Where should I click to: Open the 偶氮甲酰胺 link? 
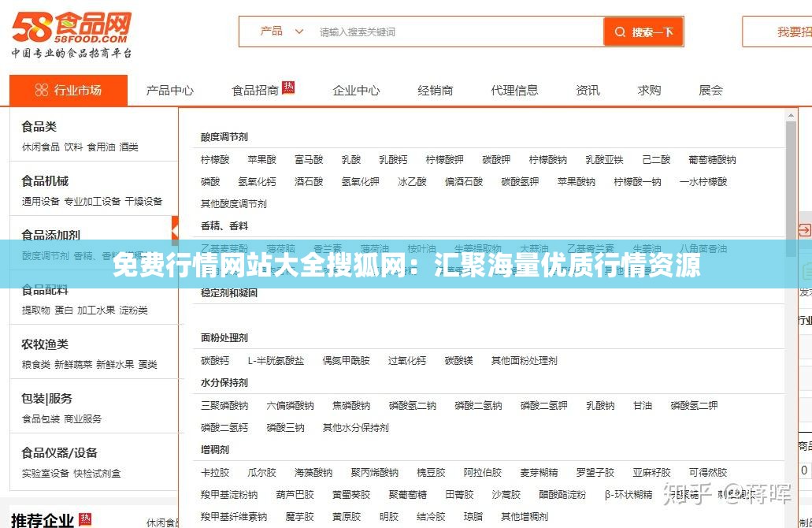[346, 361]
